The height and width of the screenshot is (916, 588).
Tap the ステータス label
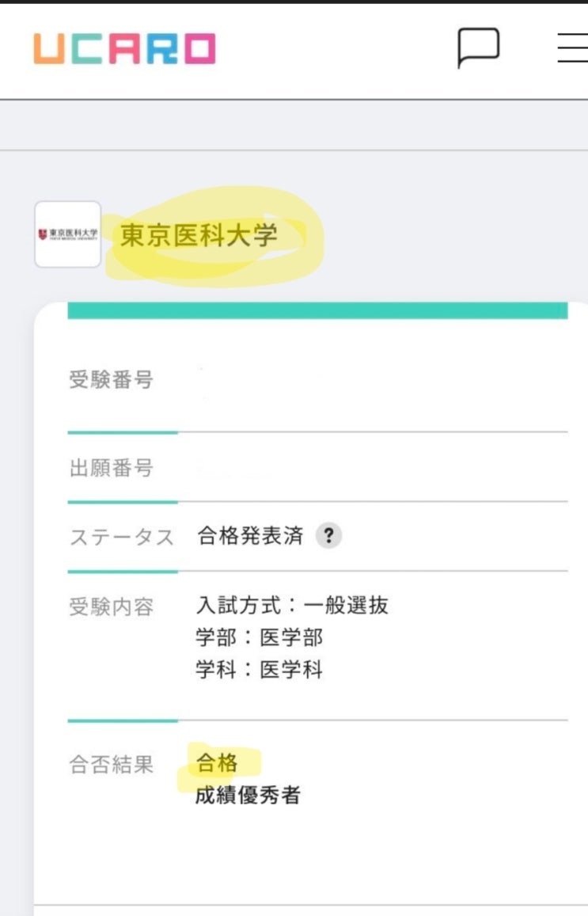click(x=121, y=537)
